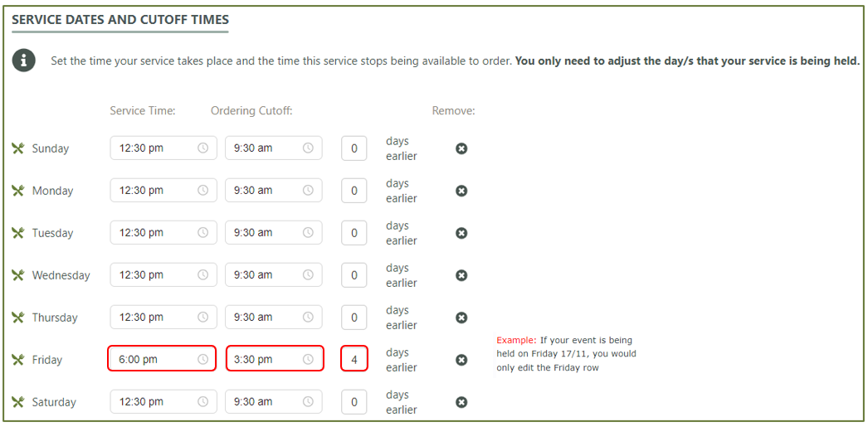The image size is (868, 427).
Task: Remove the Sunday service row
Action: click(x=461, y=148)
